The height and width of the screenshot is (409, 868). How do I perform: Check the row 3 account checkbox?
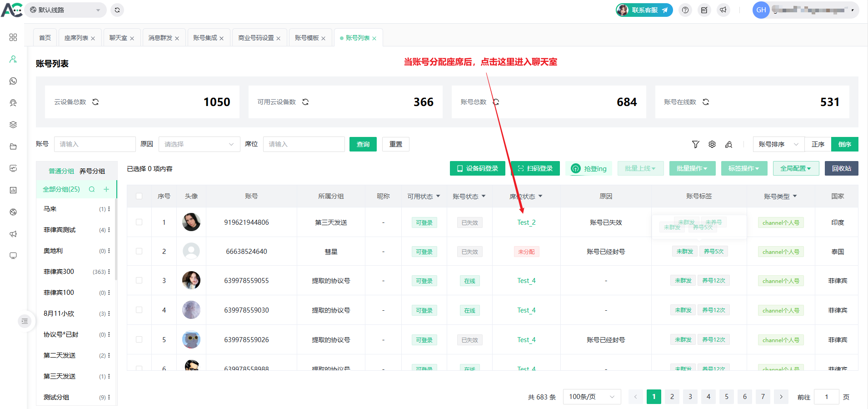click(x=139, y=280)
